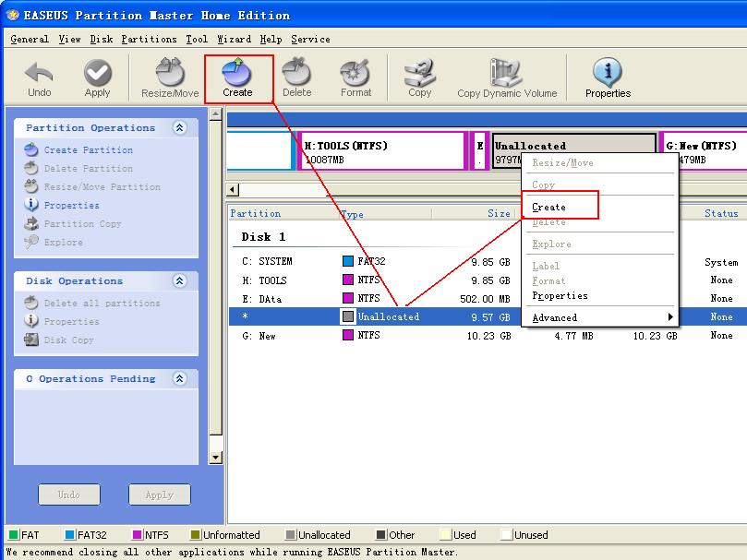This screenshot has width=747, height=560.
Task: Click the sidebar scroll-down arrow
Action: pyautogui.click(x=215, y=458)
